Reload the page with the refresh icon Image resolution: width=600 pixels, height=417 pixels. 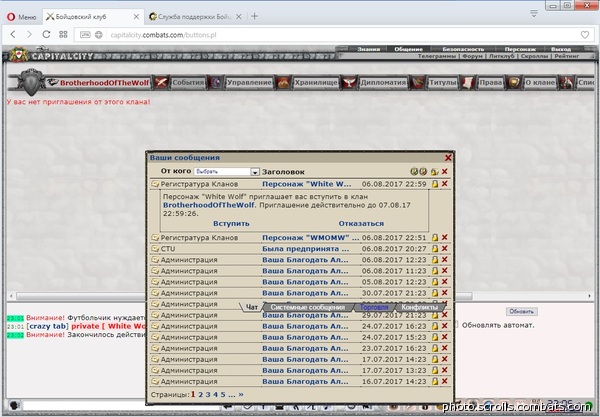pos(46,34)
